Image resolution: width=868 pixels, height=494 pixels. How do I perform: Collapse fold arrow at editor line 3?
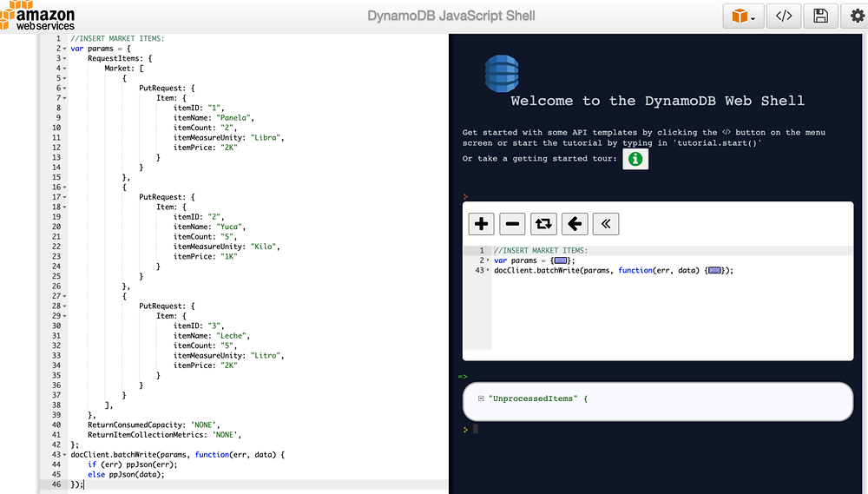pyautogui.click(x=65, y=59)
